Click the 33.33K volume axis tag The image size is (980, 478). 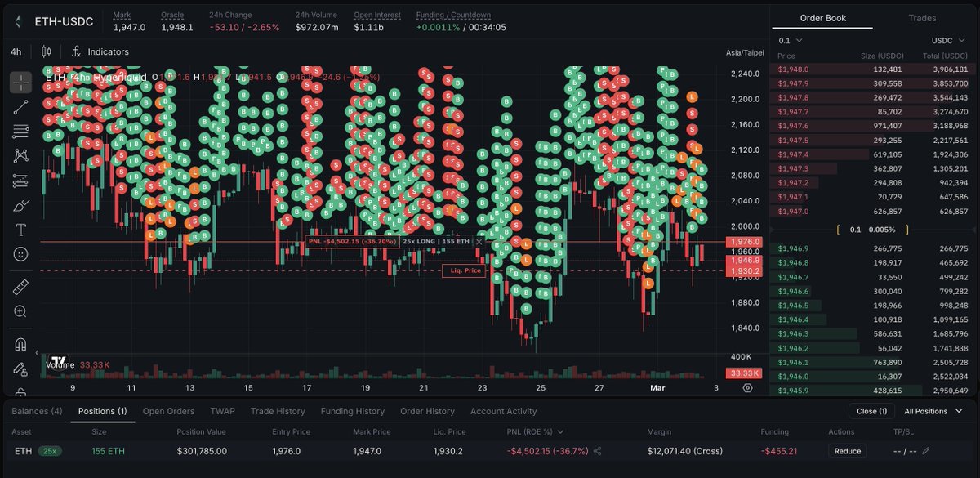pos(743,373)
